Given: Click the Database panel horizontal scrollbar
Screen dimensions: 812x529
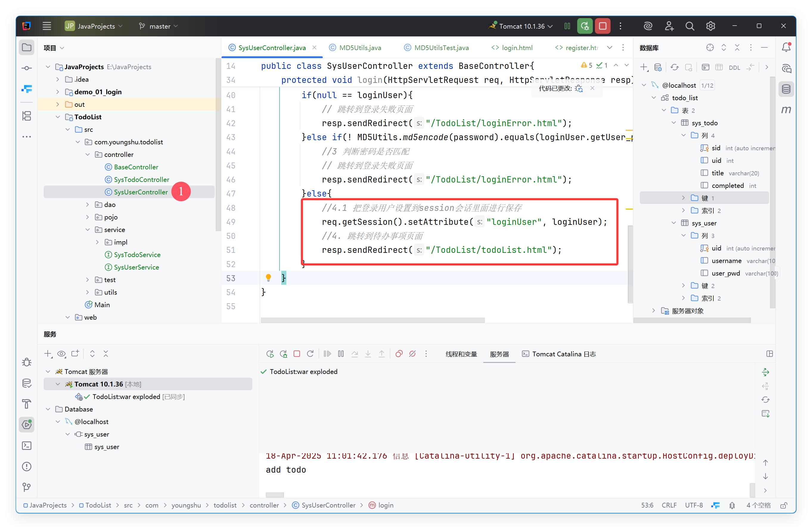Looking at the screenshot, I should pyautogui.click(x=692, y=320).
